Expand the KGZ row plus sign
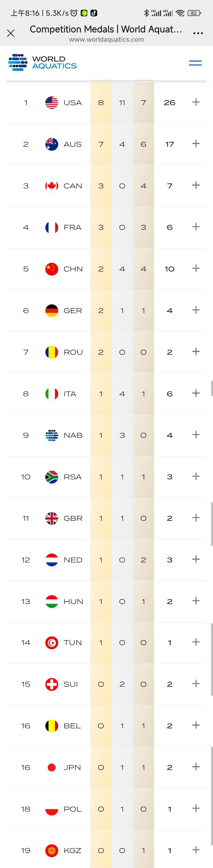Image resolution: width=213 pixels, height=868 pixels. pos(196,850)
